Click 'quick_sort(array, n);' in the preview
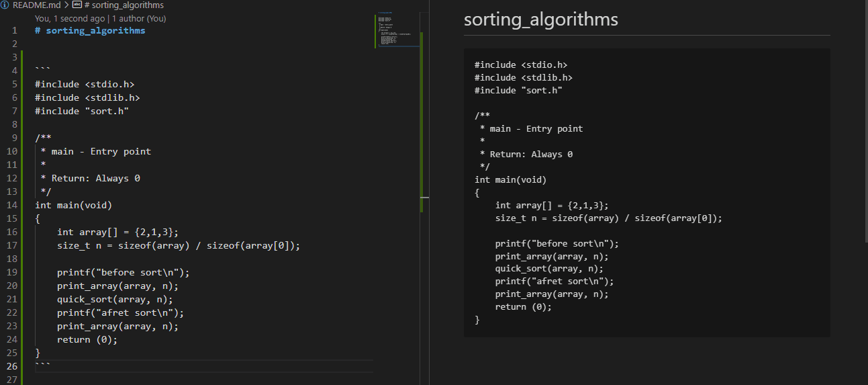The width and height of the screenshot is (868, 385). pyautogui.click(x=549, y=269)
